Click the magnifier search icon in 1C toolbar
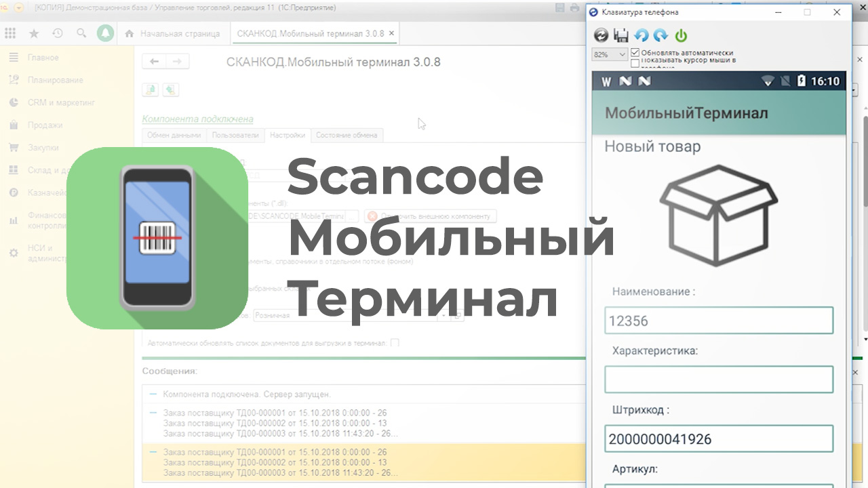Image resolution: width=868 pixels, height=488 pixels. pyautogui.click(x=81, y=33)
